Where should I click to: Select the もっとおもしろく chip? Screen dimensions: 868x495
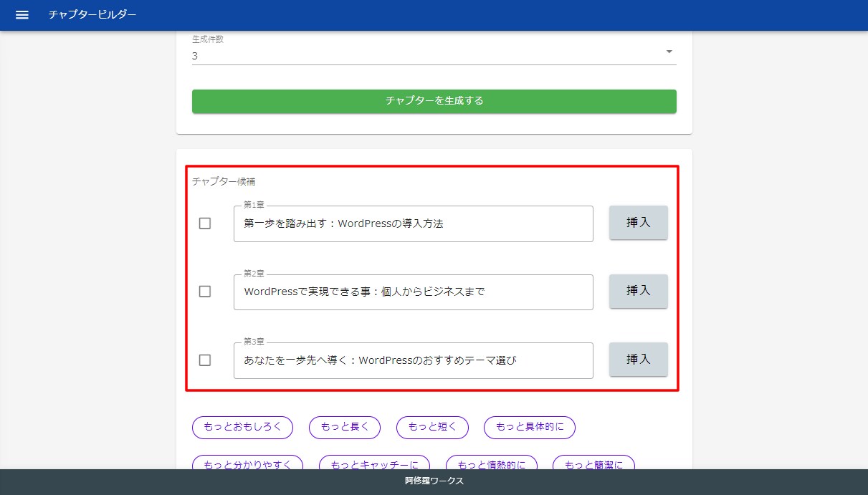242,428
